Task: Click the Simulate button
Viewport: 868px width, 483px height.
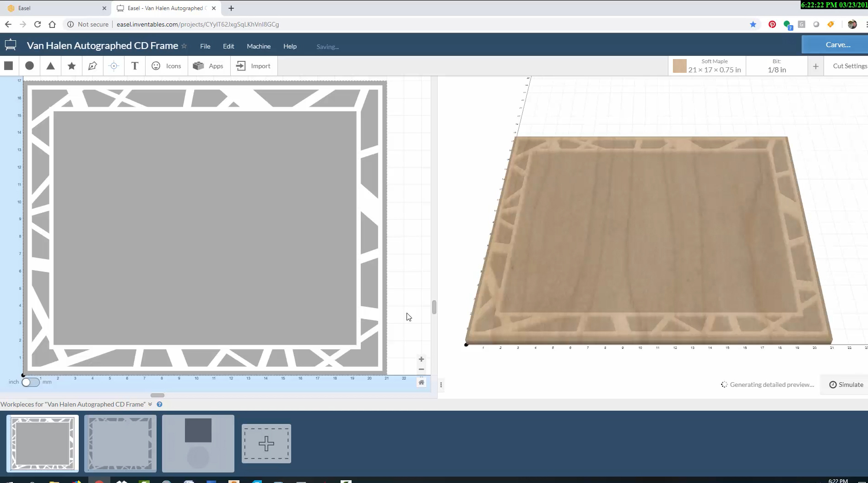Action: coord(846,385)
